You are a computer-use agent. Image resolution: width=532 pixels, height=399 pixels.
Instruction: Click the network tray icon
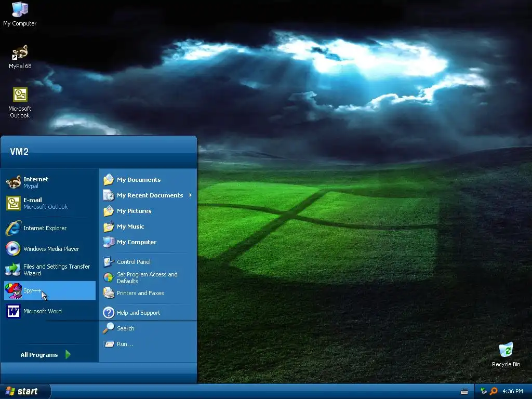[x=484, y=391]
